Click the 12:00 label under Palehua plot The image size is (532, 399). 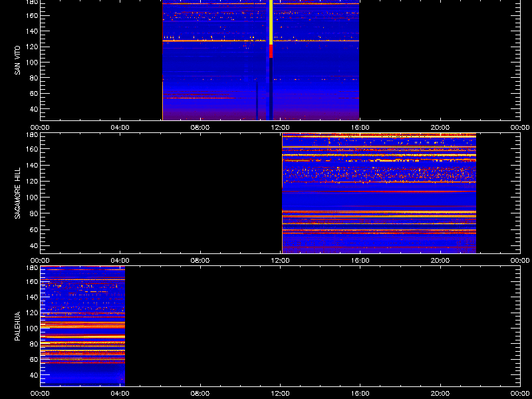280,394
